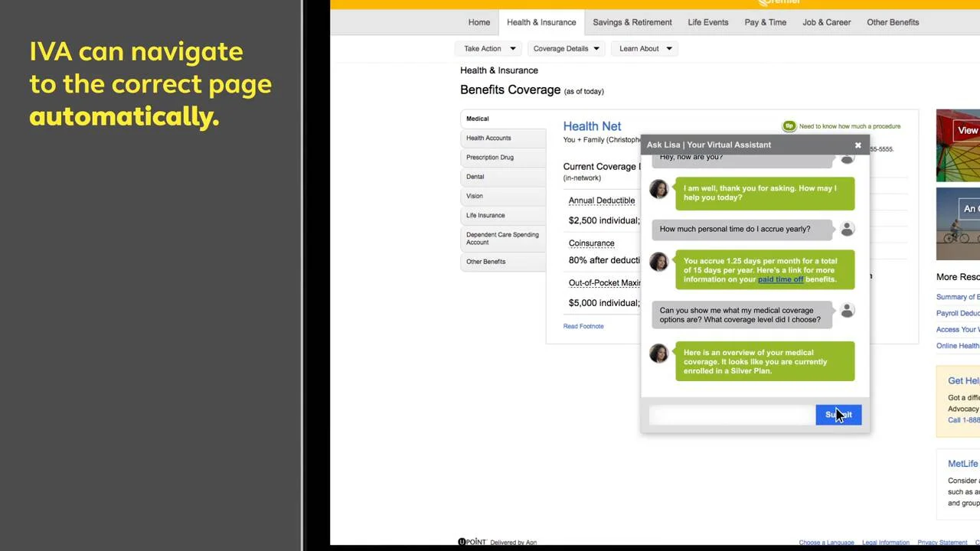Click the green tip icon near Health Net
Image resolution: width=980 pixels, height=551 pixels.
click(x=789, y=126)
